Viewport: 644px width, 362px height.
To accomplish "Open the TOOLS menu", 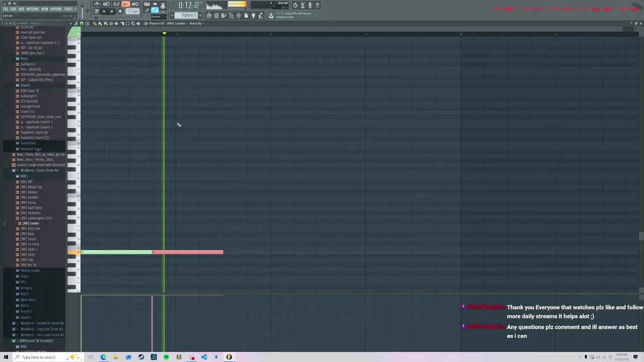I will tap(68, 9).
